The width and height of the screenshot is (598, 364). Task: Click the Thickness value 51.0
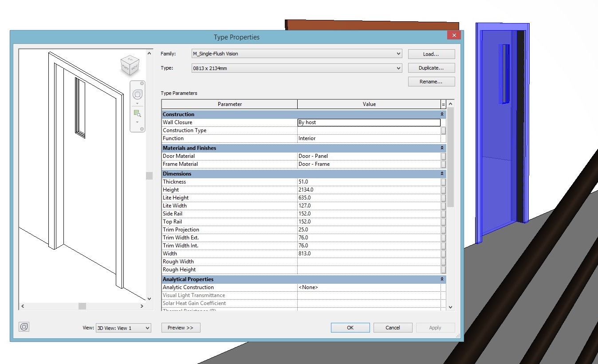click(x=369, y=182)
